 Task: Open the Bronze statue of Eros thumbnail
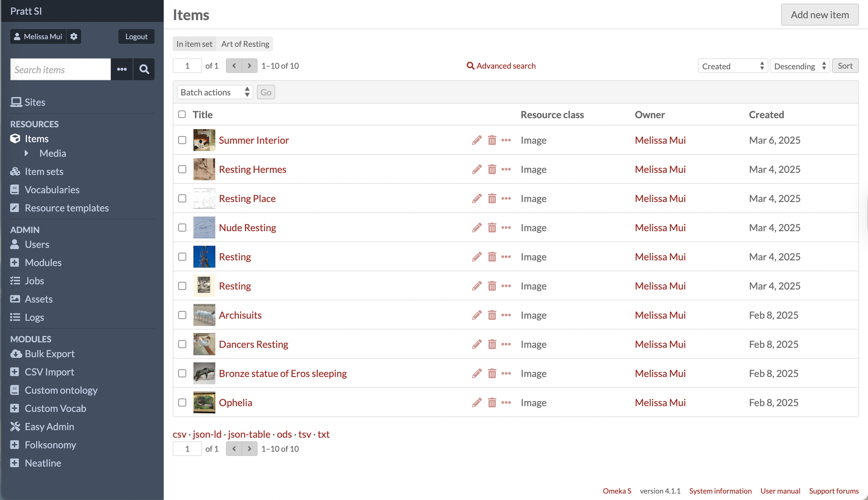click(x=204, y=373)
